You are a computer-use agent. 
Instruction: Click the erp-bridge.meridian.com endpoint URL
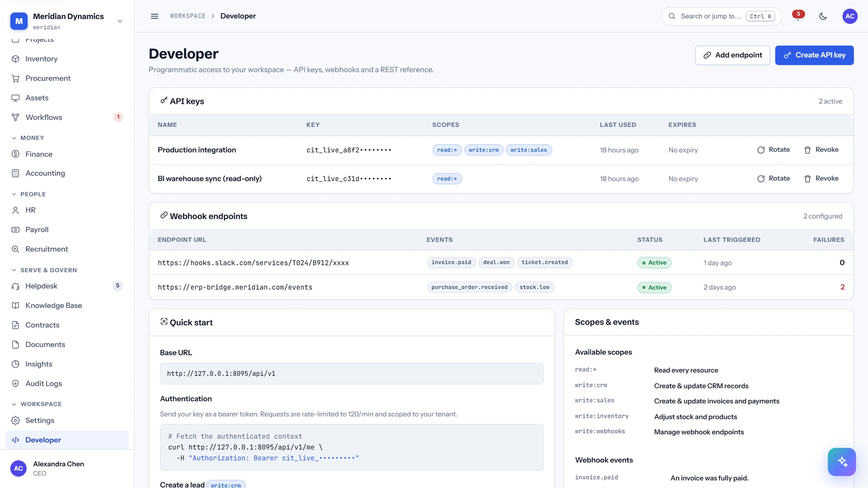(x=235, y=287)
